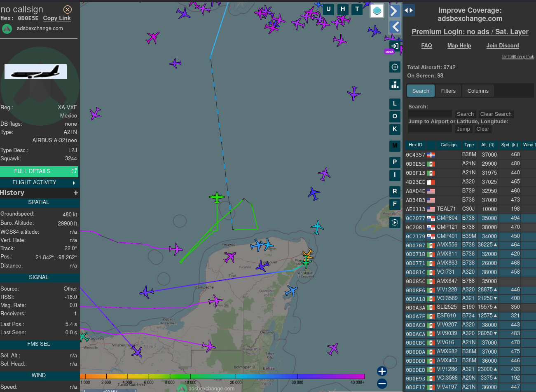Click the Mexico flag in AMX556 row
The height and width of the screenshot is (392, 536).
tap(431, 245)
